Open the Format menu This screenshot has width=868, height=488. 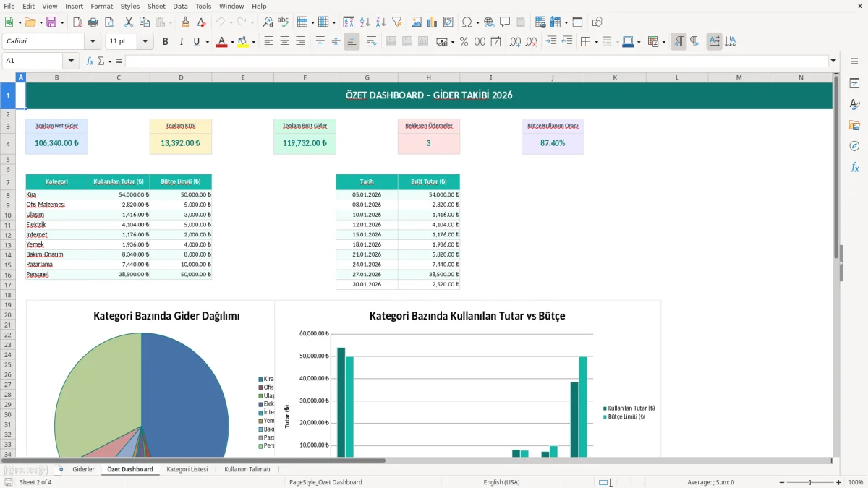pyautogui.click(x=101, y=6)
